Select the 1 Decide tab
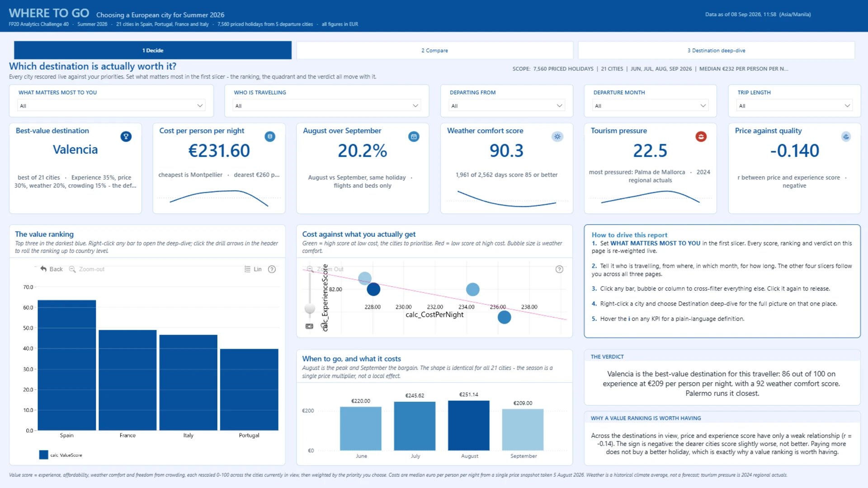Image resolution: width=868 pixels, height=488 pixels. pos(153,50)
